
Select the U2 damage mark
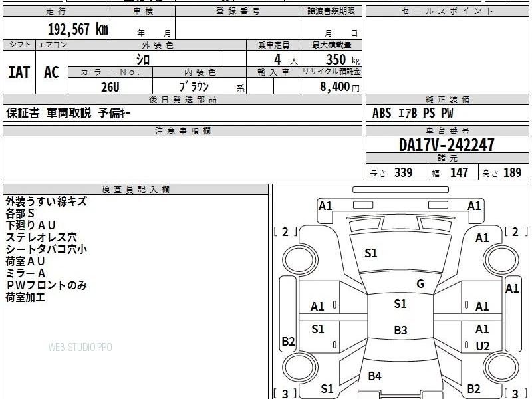tap(483, 346)
